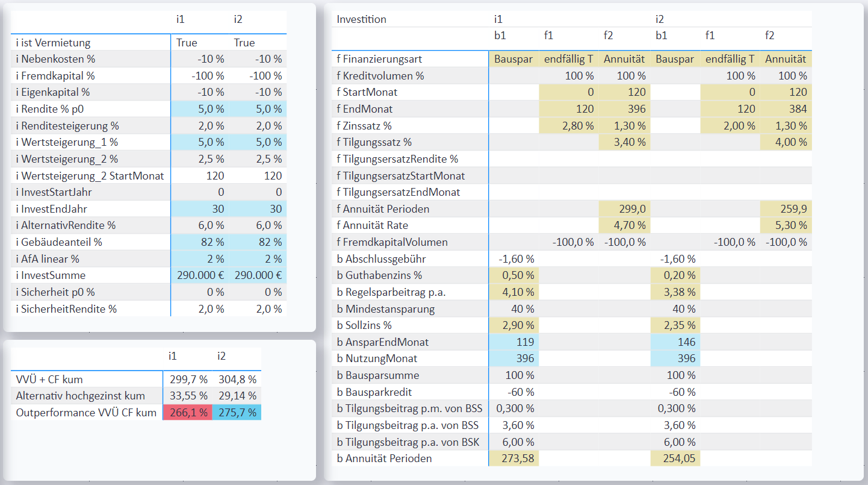Select the 4,10 % value in 'b Regelsparbeitrag p.a.'
The height and width of the screenshot is (485, 868).
(x=514, y=292)
